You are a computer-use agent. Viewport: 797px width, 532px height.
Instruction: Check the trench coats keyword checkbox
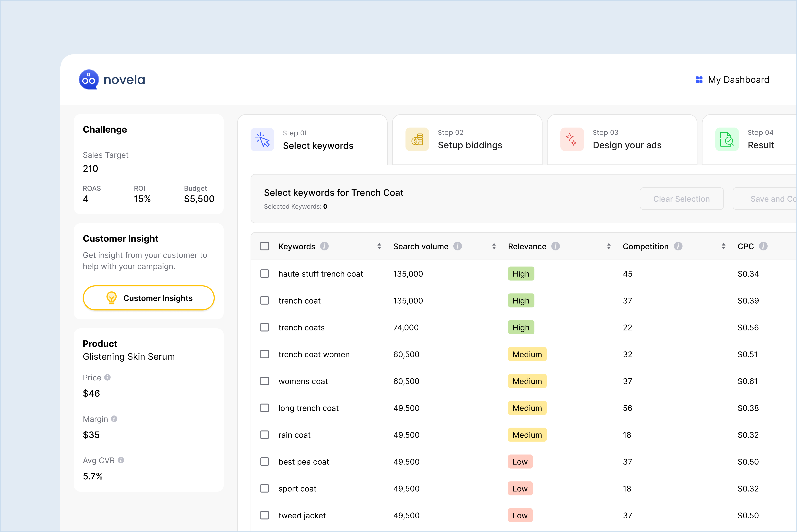click(265, 327)
